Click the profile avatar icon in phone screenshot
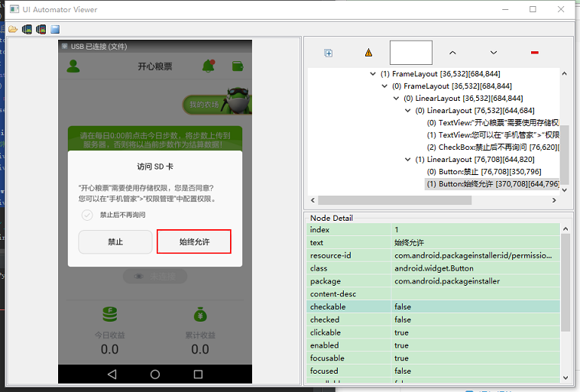580x392 pixels. tap(73, 66)
